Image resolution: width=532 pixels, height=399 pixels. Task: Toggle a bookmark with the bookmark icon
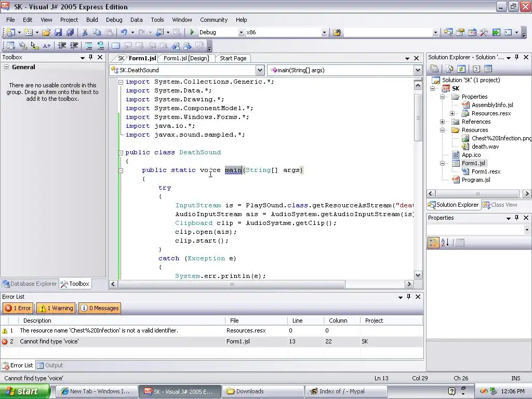[x=116, y=46]
